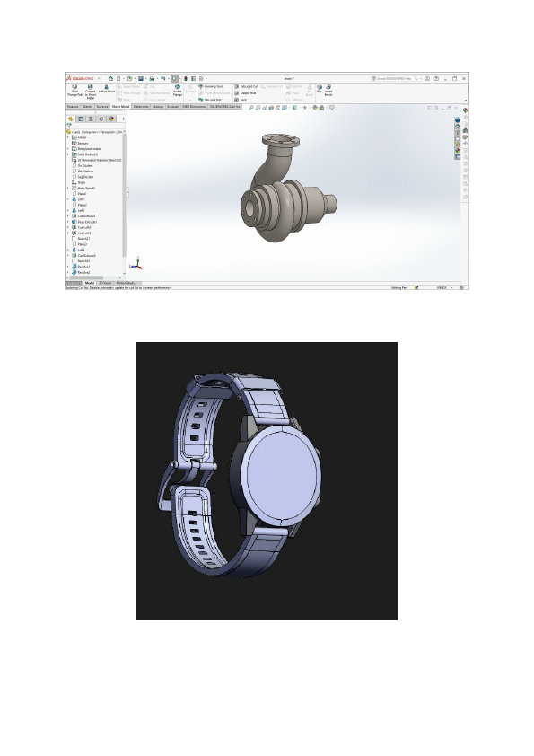This screenshot has width=534, height=756.
Task: Click the Base Flange/Tab tool
Action: (x=74, y=91)
